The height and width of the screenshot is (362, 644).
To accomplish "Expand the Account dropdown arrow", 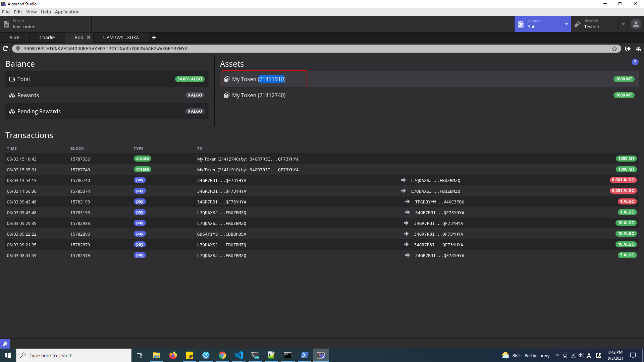I will point(567,24).
